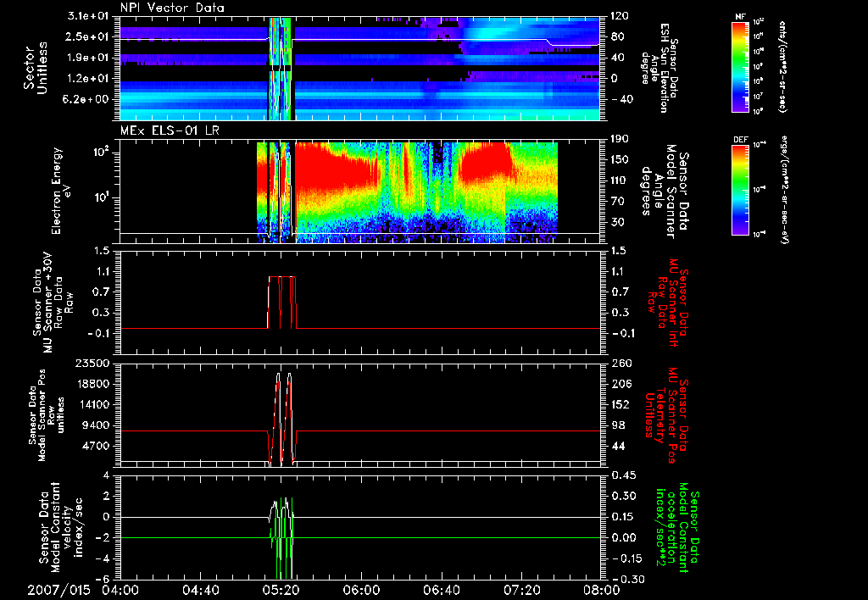
Task: Click the date label "2007/015"
Action: [58, 590]
